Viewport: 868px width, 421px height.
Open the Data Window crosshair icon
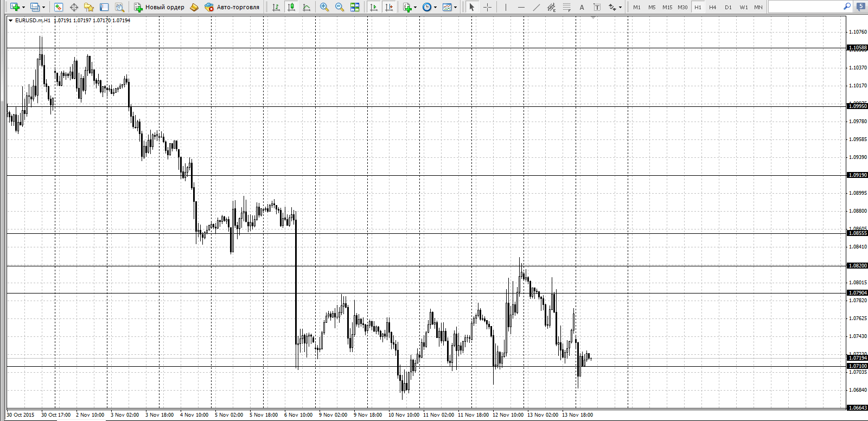[x=74, y=7]
